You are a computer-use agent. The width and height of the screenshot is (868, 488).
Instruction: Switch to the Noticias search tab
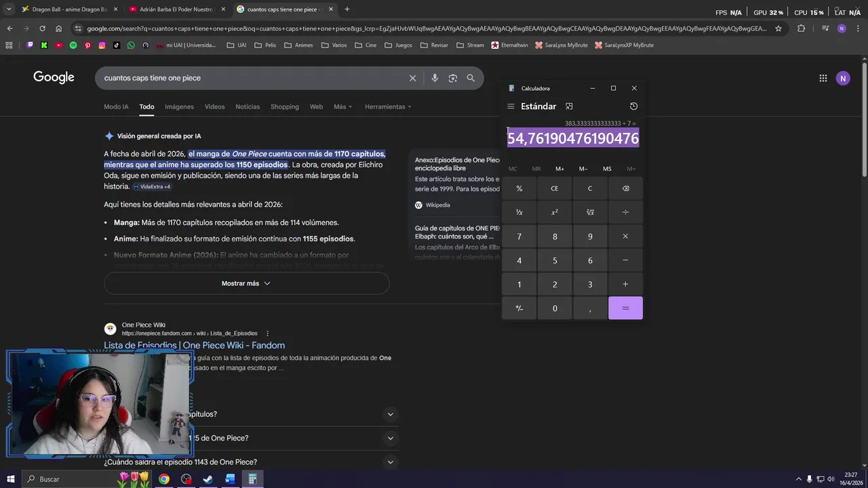coord(248,106)
